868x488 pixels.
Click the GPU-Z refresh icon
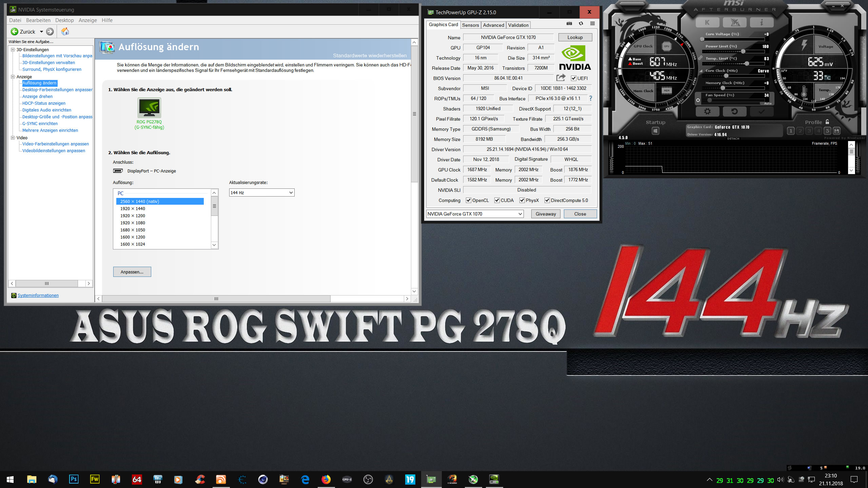[x=581, y=24]
